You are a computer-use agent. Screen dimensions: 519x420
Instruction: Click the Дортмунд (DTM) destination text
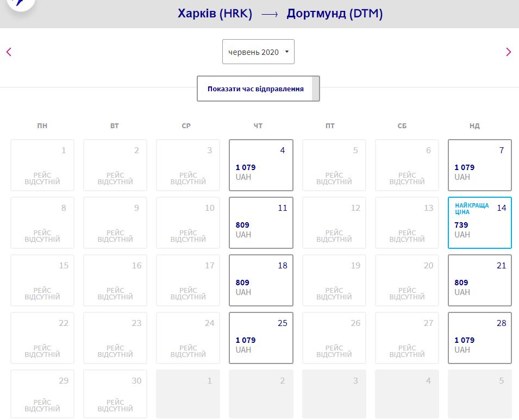(x=335, y=14)
